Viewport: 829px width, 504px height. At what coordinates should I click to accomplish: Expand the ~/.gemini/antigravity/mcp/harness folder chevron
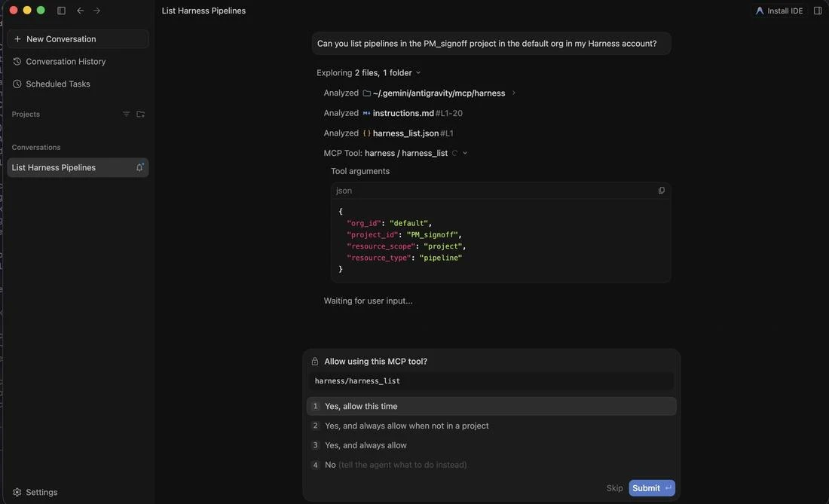point(513,93)
